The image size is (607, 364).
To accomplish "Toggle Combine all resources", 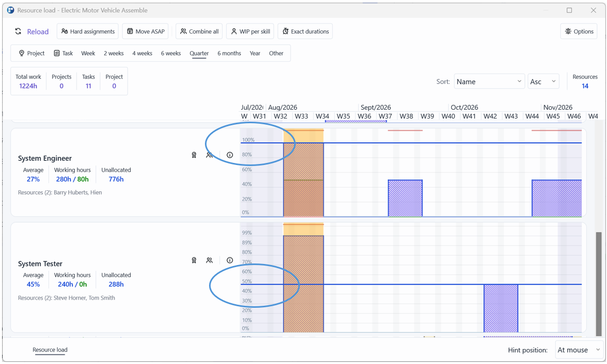I will click(199, 32).
